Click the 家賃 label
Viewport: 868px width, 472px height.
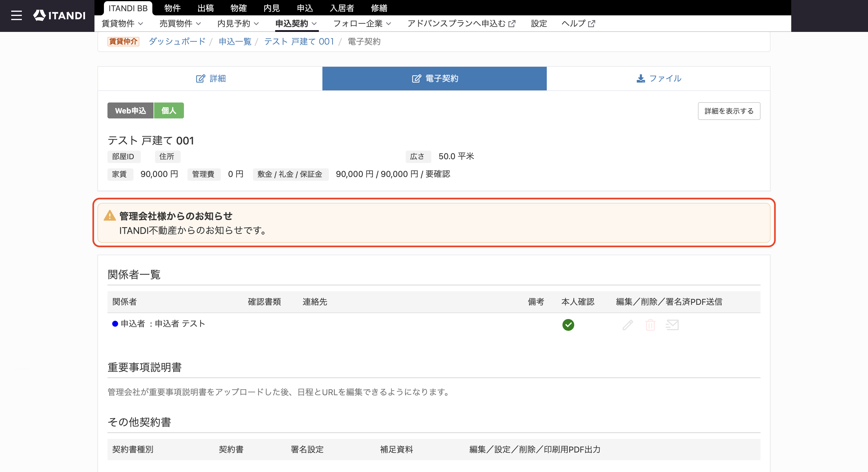point(120,174)
